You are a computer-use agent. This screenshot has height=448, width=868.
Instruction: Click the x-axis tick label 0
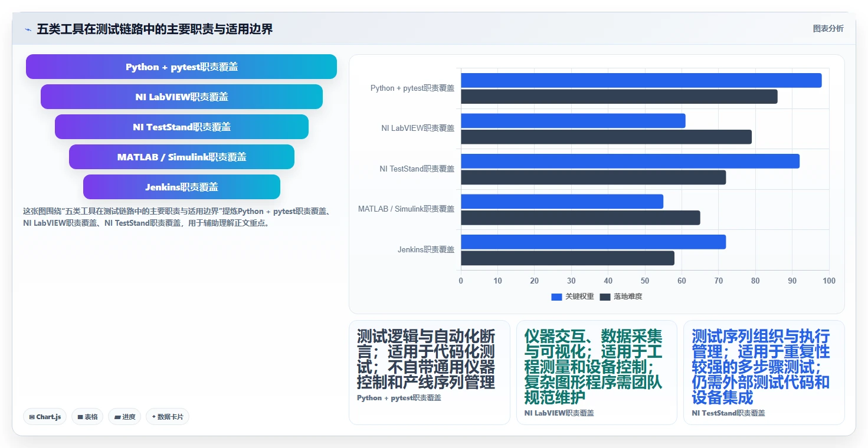(461, 281)
